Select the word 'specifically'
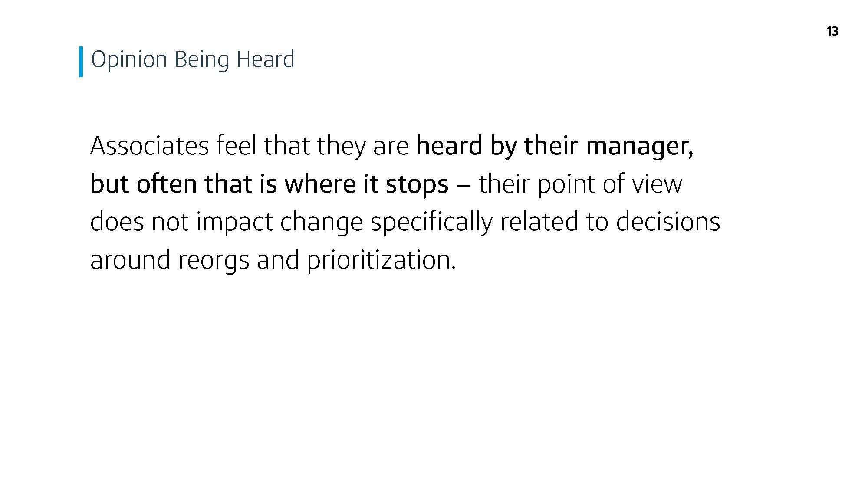868x488 pixels. [432, 223]
